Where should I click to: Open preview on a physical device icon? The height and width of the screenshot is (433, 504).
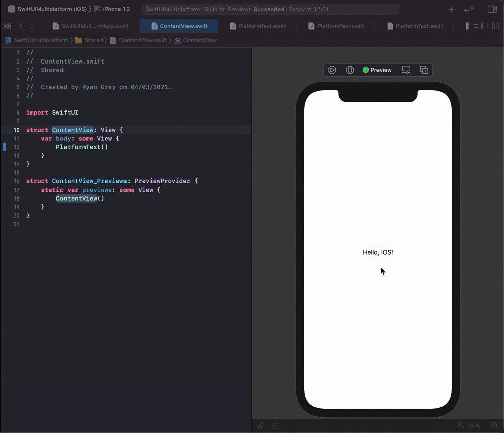coord(405,70)
